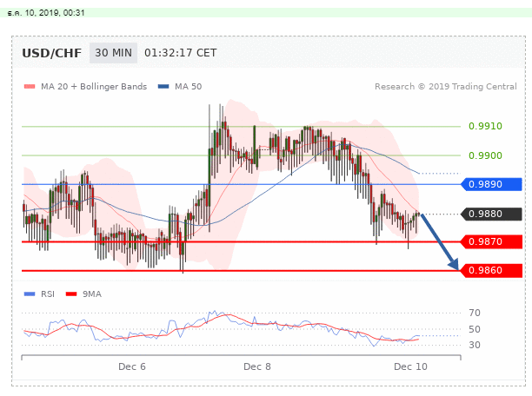Click the 0.9900 resistance level label
This screenshot has height=396, width=532.
pos(485,155)
